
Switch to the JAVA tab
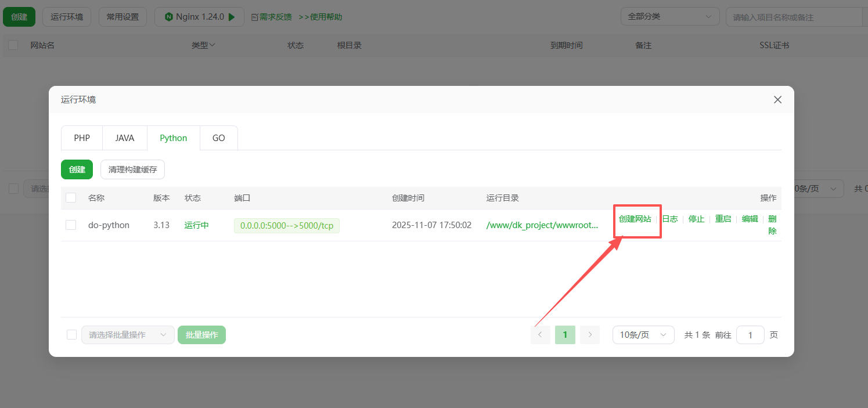[x=124, y=138]
